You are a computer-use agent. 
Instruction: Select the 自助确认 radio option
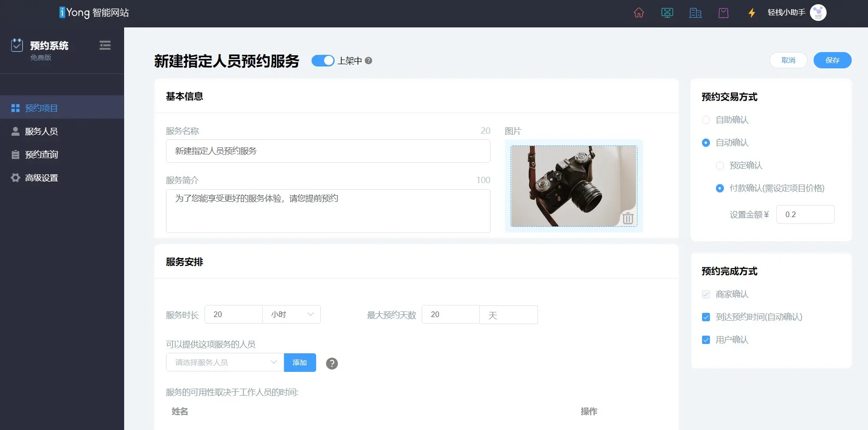click(x=706, y=120)
